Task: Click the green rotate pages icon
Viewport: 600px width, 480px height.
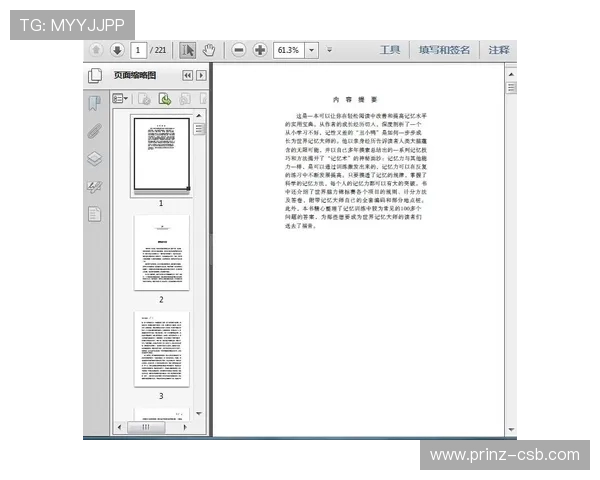Action: [165, 99]
